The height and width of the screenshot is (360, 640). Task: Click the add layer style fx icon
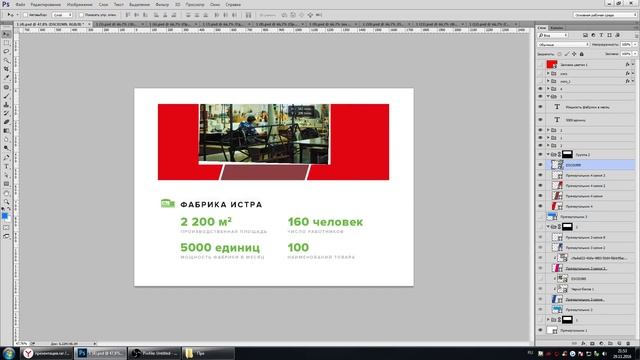click(583, 344)
